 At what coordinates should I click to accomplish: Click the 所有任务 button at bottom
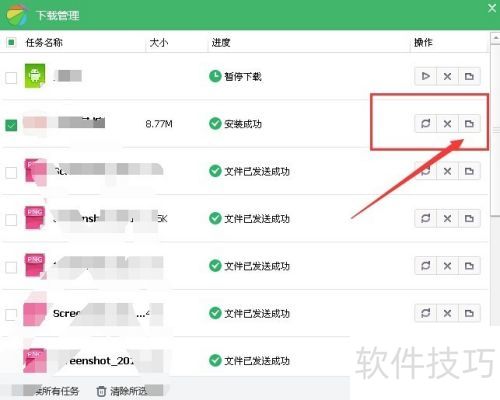click(57, 391)
